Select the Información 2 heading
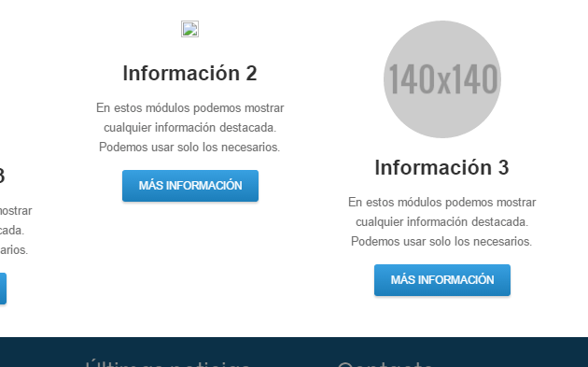This screenshot has height=367, width=588. (189, 73)
